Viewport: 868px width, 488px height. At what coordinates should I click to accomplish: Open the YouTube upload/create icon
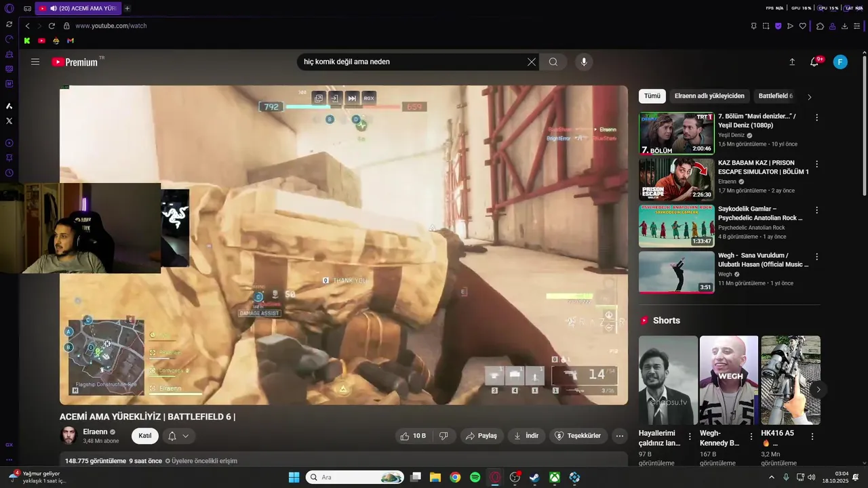point(792,62)
